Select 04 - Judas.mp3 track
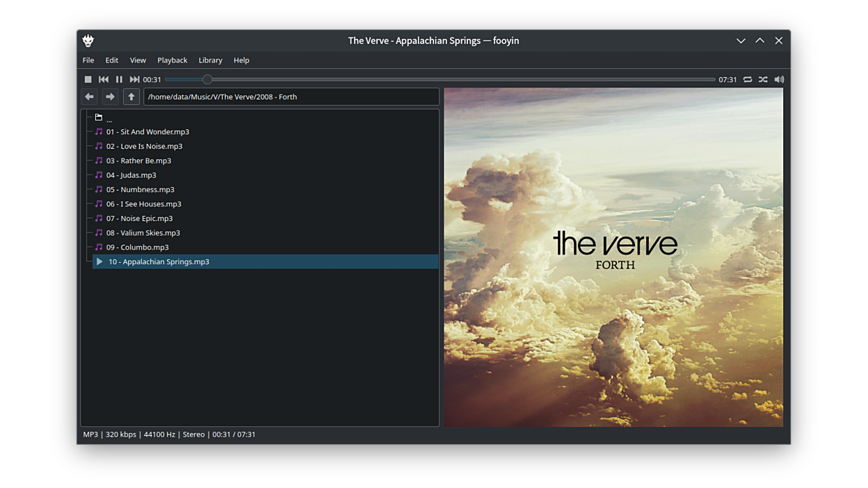 point(131,175)
